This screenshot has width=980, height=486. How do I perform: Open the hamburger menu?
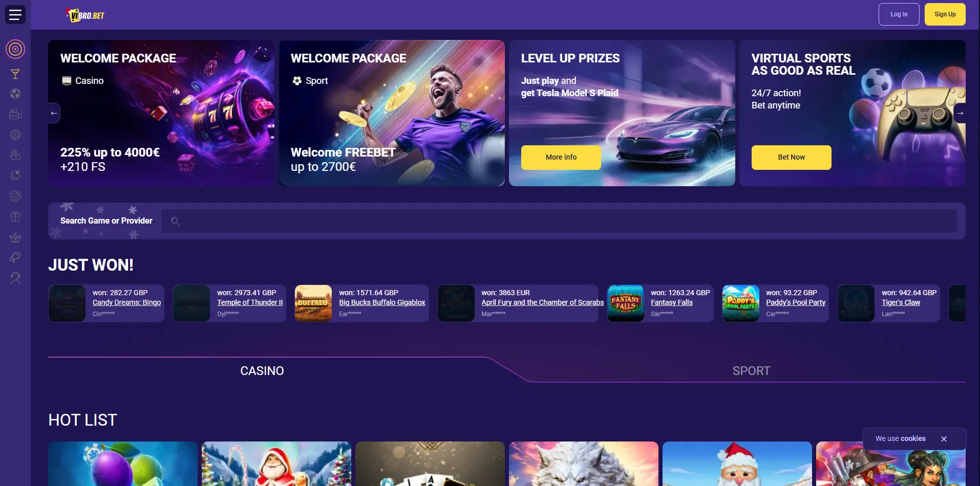coord(15,14)
